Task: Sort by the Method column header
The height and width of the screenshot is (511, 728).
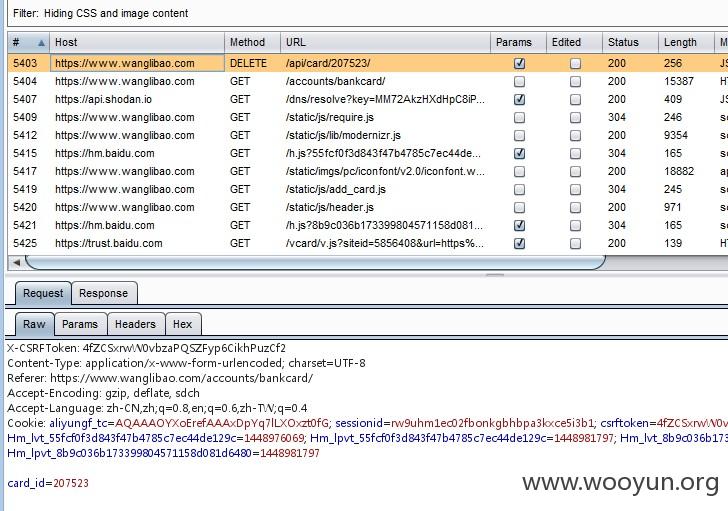Action: 252,42
